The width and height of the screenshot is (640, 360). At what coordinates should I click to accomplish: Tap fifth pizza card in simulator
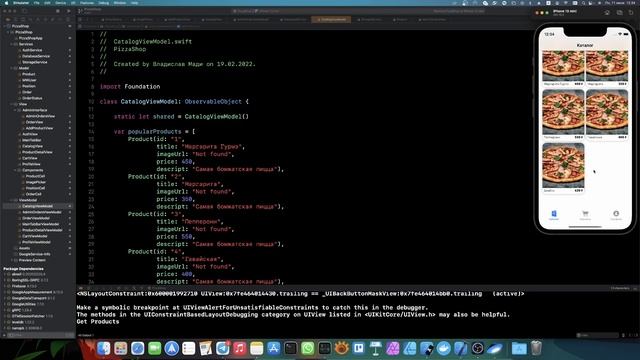pyautogui.click(x=563, y=168)
